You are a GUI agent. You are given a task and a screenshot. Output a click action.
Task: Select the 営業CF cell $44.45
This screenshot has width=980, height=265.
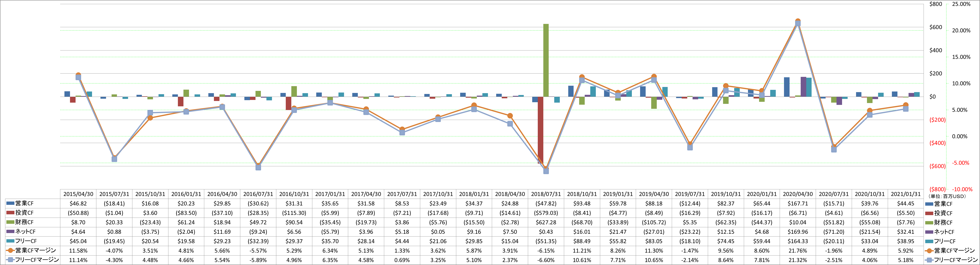point(906,203)
